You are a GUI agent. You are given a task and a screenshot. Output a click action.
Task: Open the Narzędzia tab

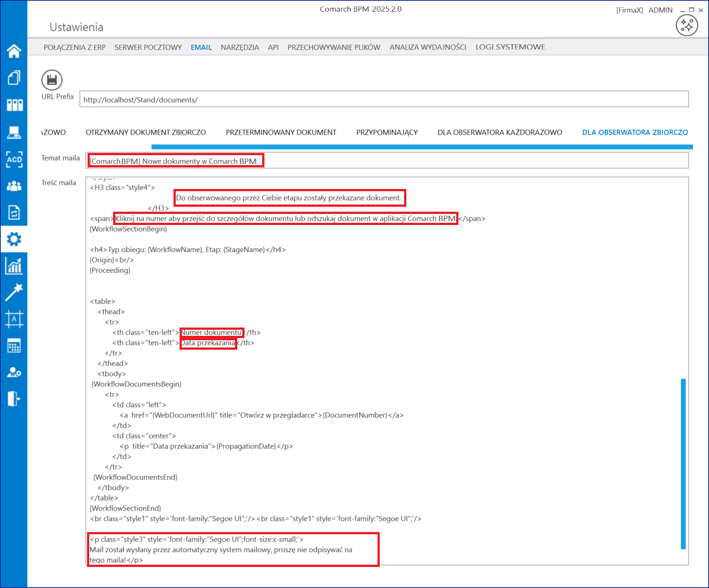(x=240, y=47)
